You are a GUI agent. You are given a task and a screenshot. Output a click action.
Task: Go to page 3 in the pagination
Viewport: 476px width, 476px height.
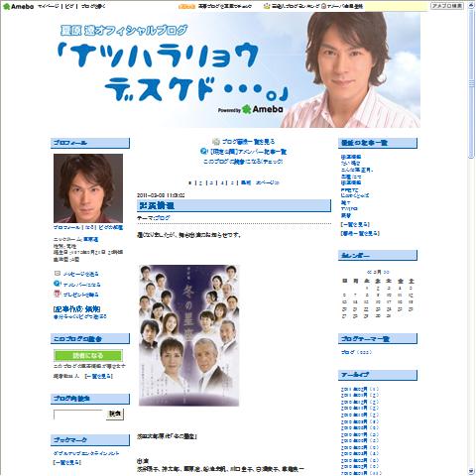pos(211,182)
